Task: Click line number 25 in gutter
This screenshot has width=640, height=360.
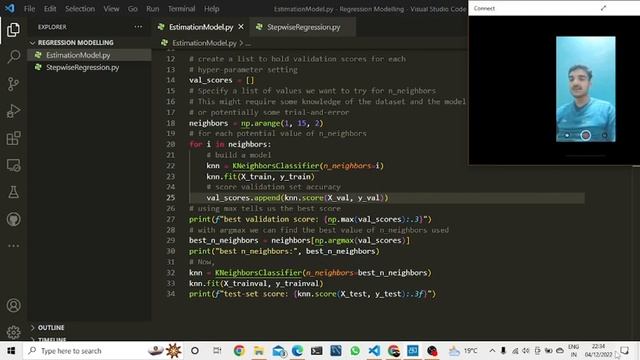Action: [171, 198]
